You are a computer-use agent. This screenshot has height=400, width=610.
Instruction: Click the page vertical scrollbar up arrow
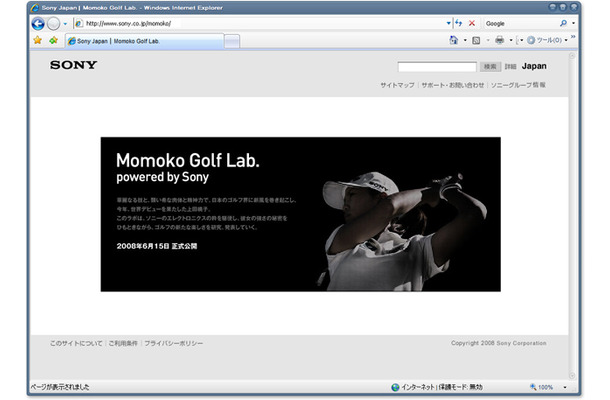[x=572, y=56]
